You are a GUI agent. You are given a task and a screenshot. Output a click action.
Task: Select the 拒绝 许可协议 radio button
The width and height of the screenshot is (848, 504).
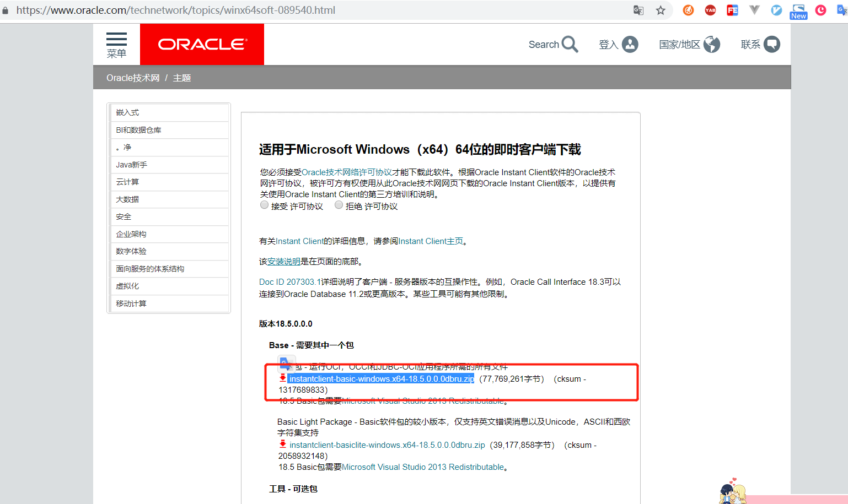click(339, 204)
